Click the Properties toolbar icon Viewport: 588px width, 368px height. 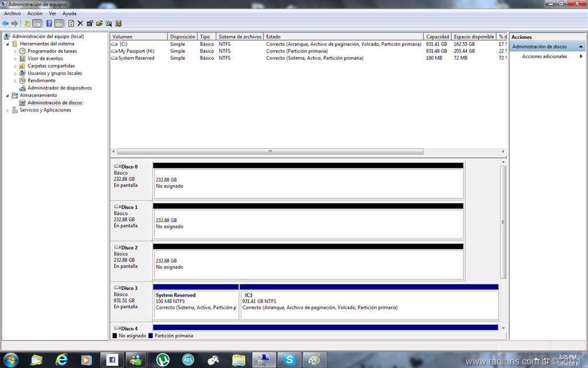point(90,24)
